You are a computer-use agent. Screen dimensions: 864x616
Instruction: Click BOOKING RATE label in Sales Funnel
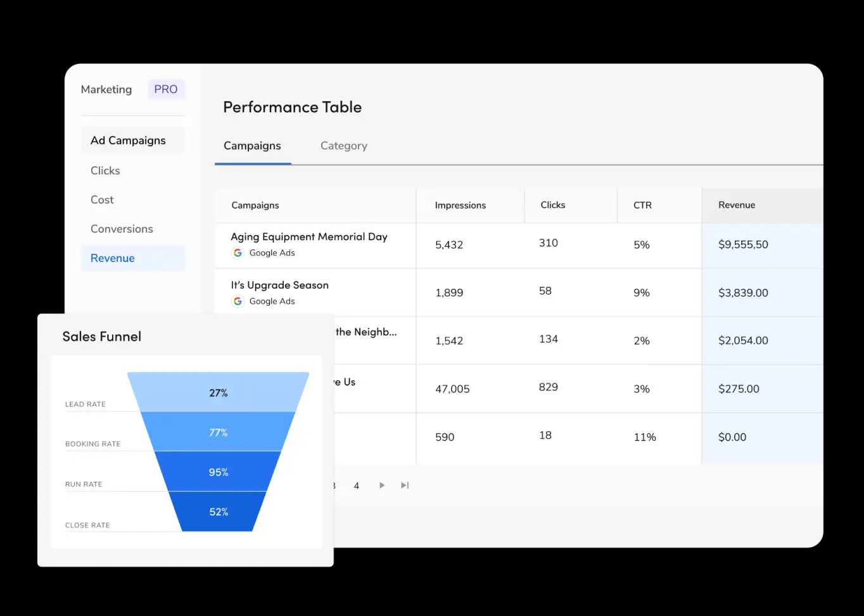pos(92,444)
